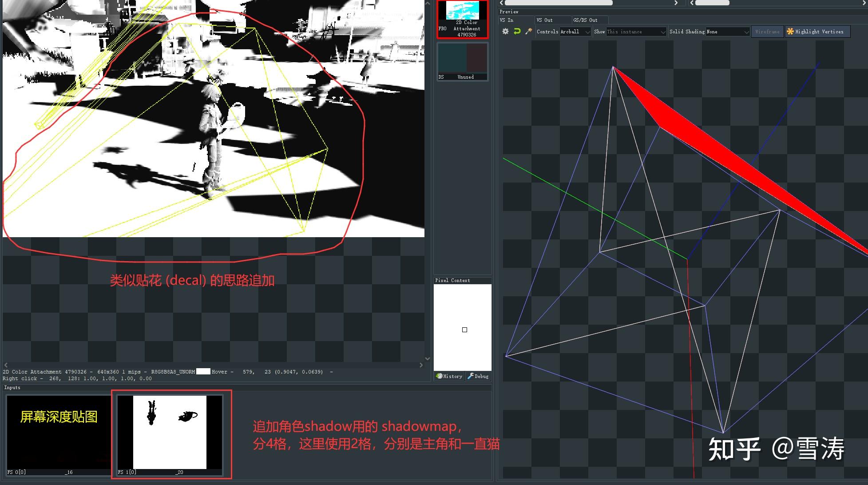Click the green reset camera arrow
The width and height of the screenshot is (868, 485).
(516, 31)
